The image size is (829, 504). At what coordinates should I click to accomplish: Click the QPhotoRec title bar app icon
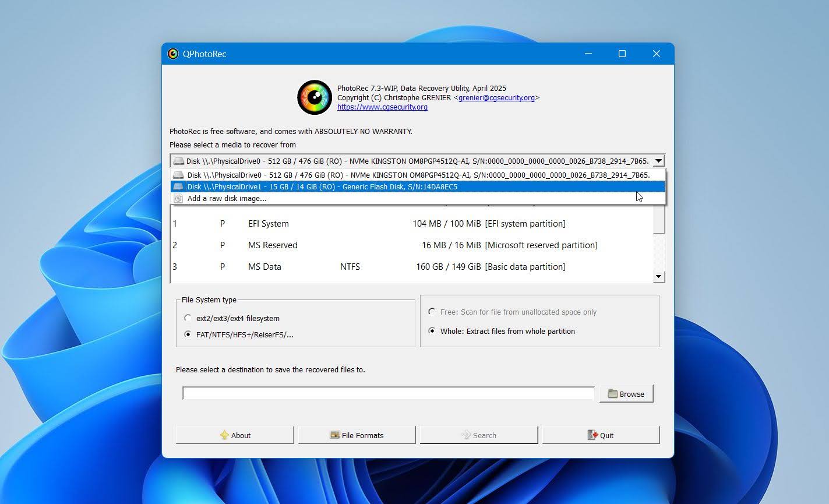[x=172, y=53]
